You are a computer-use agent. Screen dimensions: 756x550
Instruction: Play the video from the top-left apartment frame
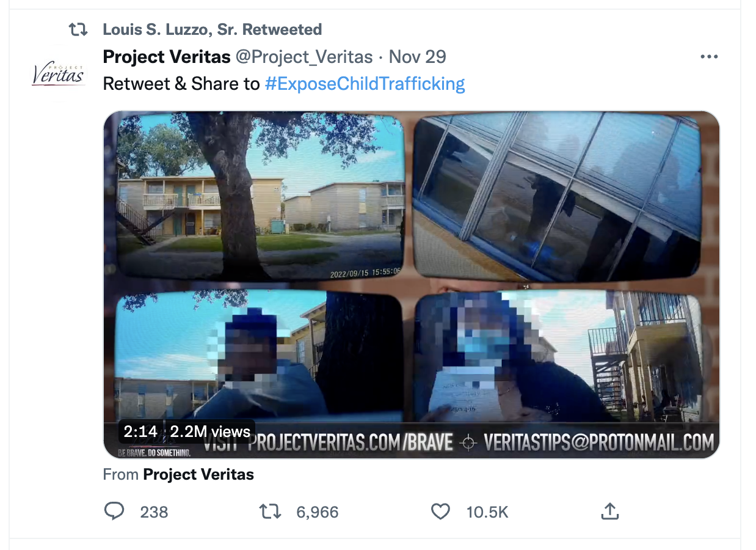[260, 197]
